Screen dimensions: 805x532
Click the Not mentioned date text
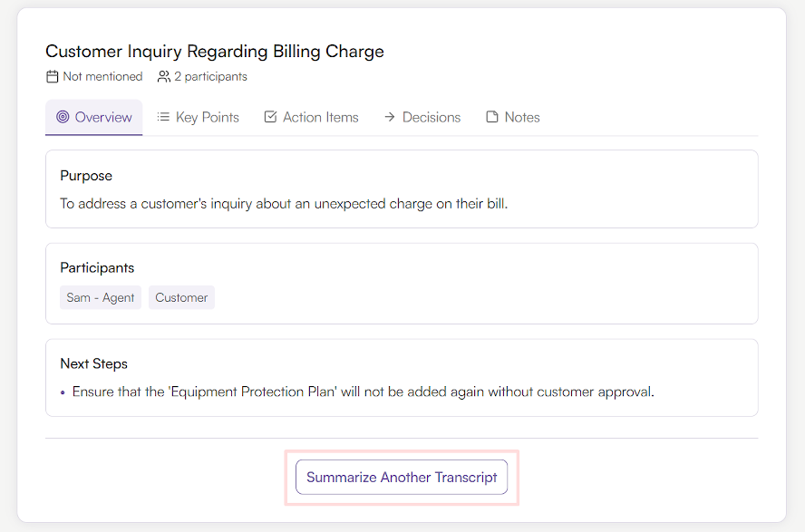[102, 77]
